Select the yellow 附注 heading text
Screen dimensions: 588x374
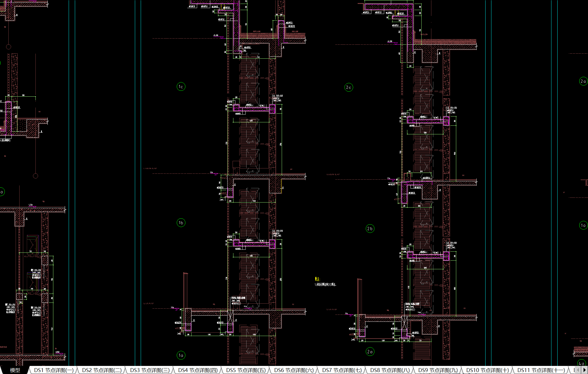tap(317, 279)
